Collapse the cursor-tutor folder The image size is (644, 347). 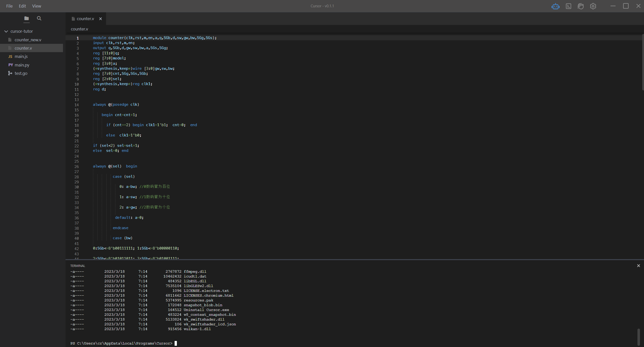tap(6, 31)
